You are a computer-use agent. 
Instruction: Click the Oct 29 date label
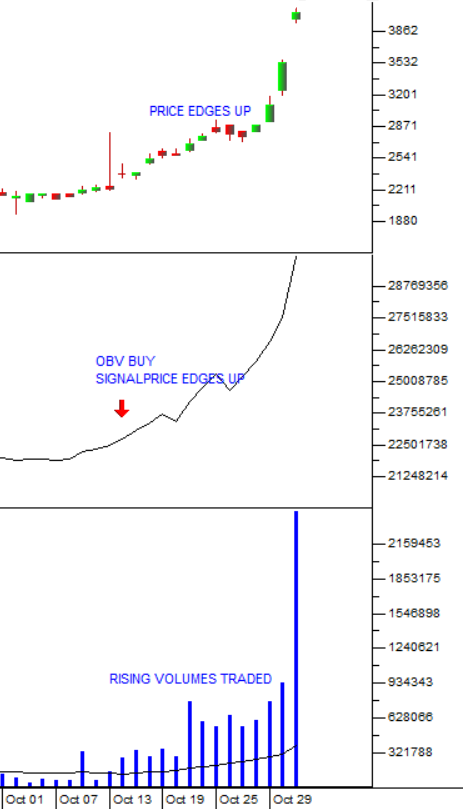292,800
